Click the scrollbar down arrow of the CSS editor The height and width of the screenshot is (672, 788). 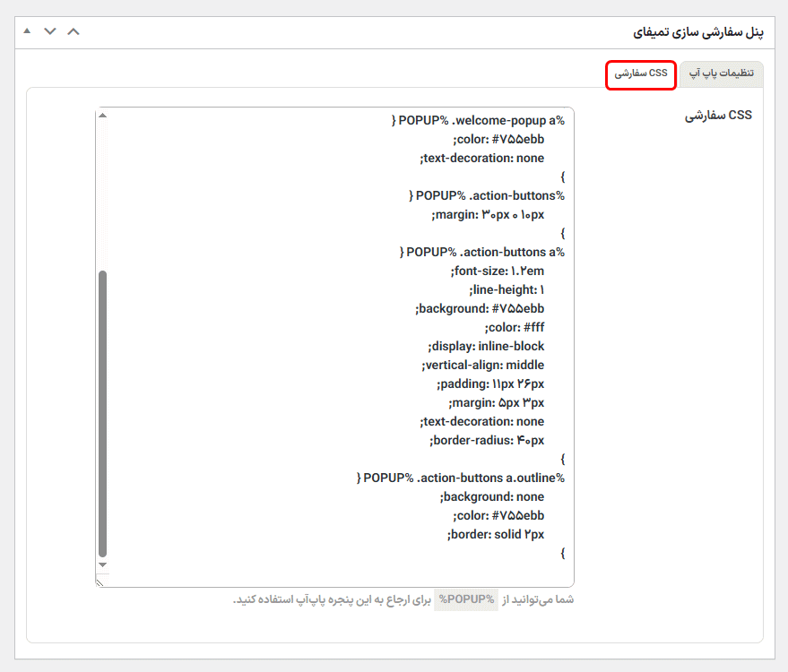point(101,566)
